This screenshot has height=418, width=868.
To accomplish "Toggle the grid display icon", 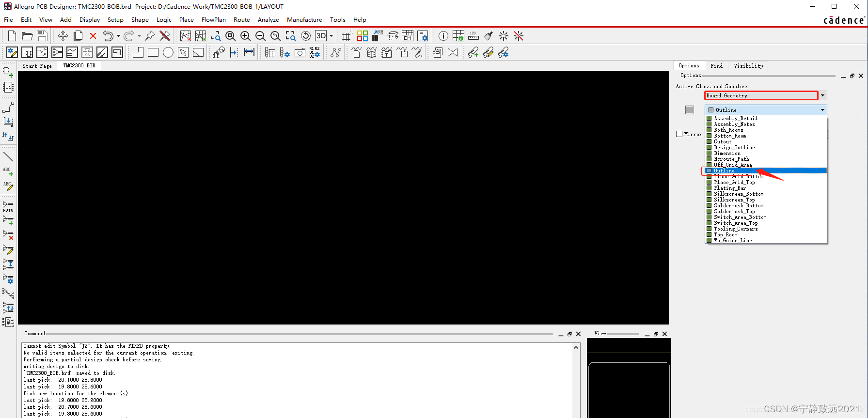I will tap(346, 36).
